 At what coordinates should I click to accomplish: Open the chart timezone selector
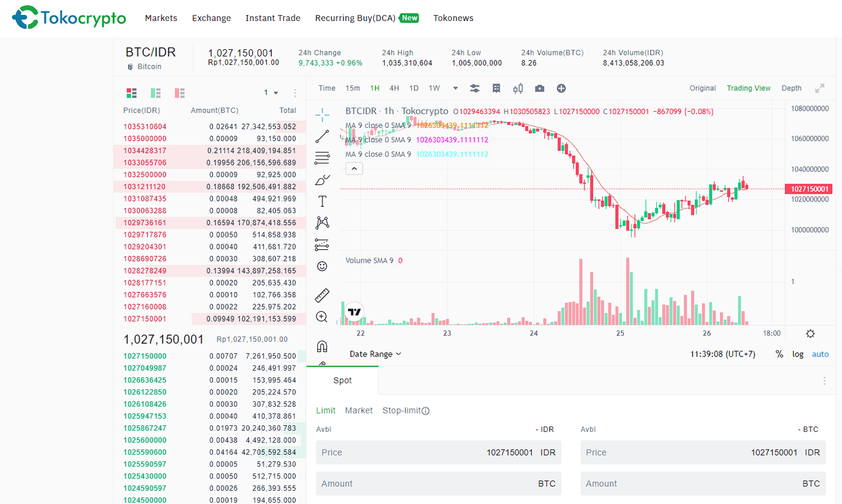click(x=722, y=354)
